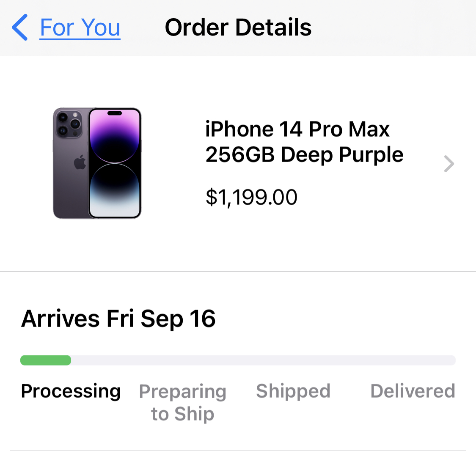Click the camera module on the phone image
This screenshot has width=476, height=470.
coord(69,124)
